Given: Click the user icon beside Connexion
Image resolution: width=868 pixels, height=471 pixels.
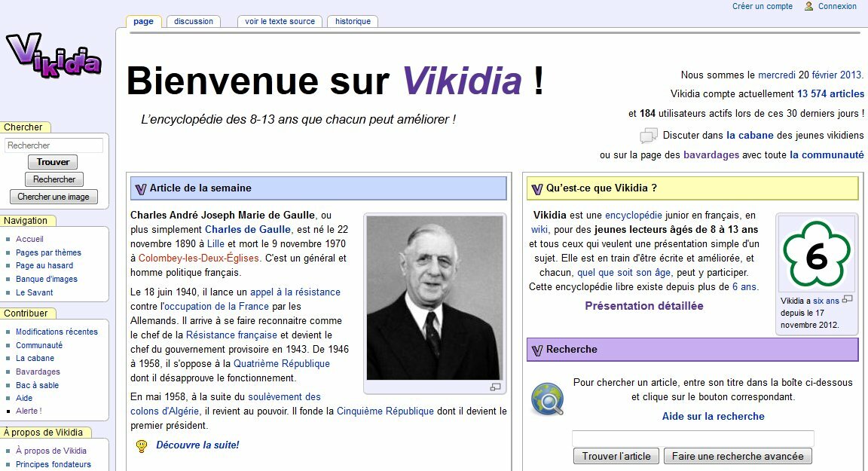Looking at the screenshot, I should click(808, 6).
